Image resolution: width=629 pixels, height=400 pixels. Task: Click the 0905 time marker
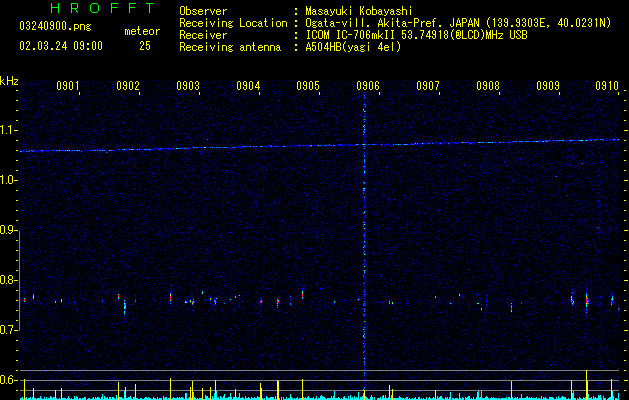point(308,85)
